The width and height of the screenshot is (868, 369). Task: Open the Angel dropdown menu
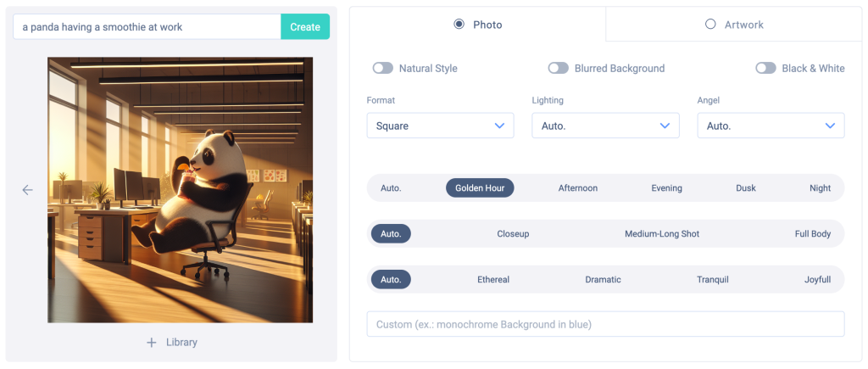pyautogui.click(x=771, y=126)
